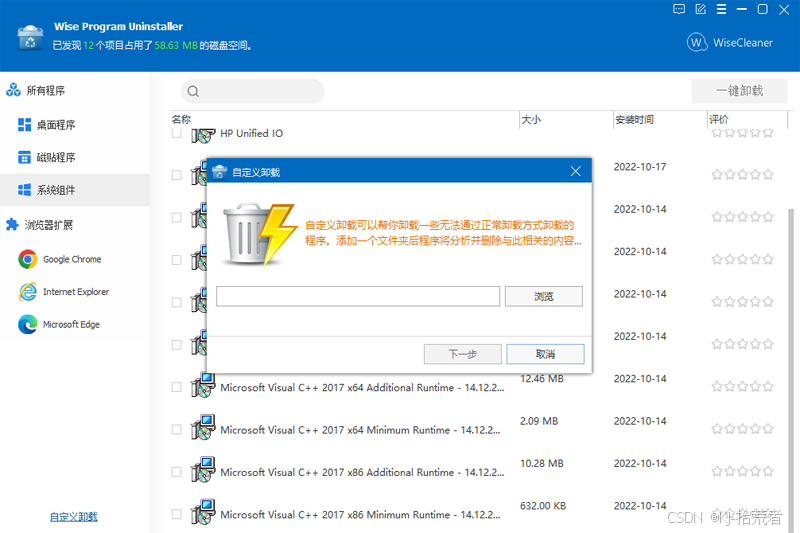
Task: Close the 自定义卸载 dialog
Action: tap(576, 171)
